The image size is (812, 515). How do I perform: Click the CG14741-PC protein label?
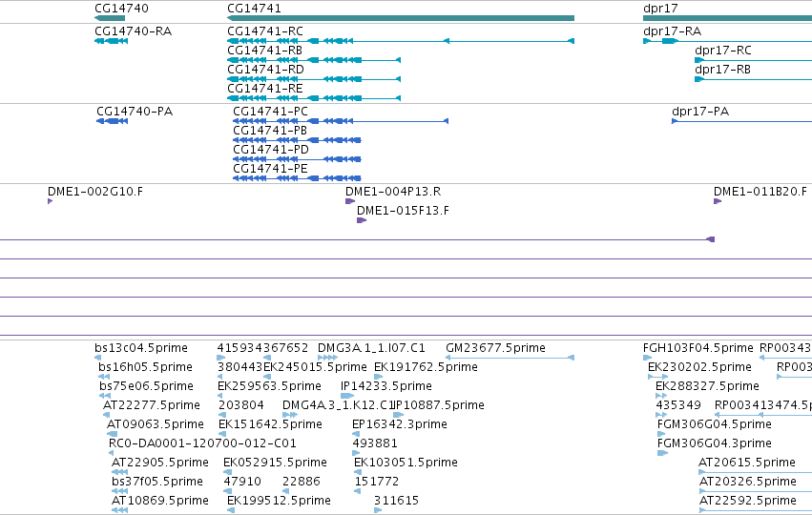(x=270, y=112)
